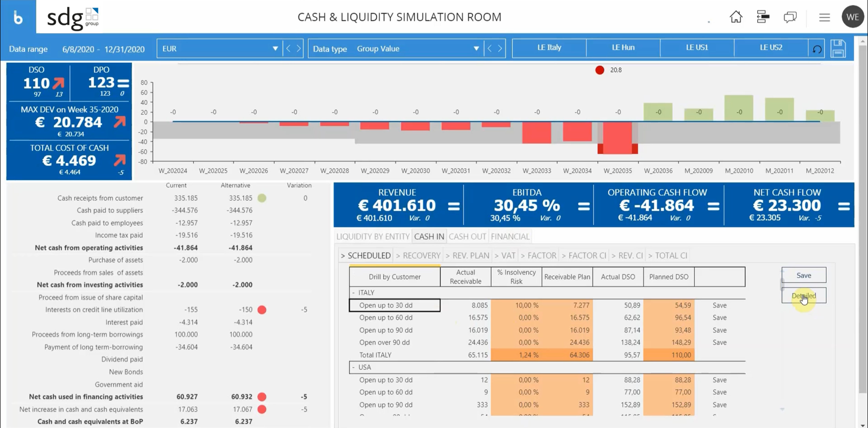Click Save on Open up to 60 dd row
The width and height of the screenshot is (868, 428).
click(x=719, y=318)
